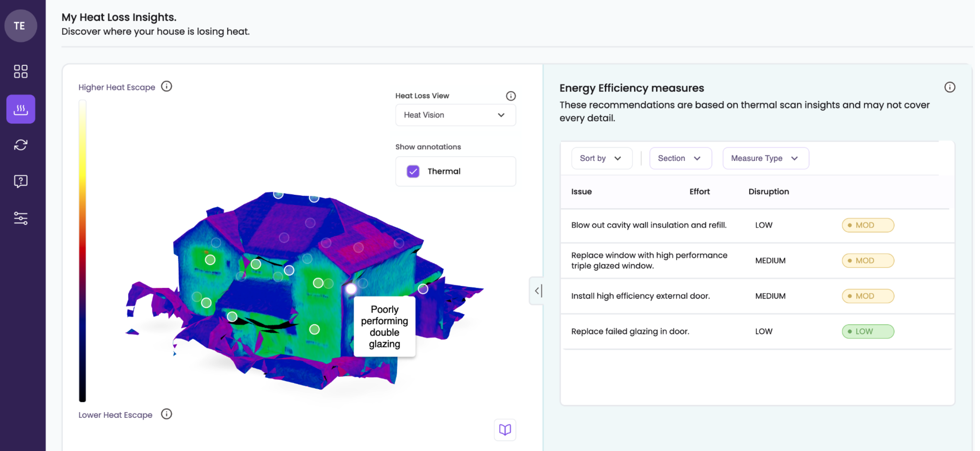This screenshot has width=980, height=451.
Task: Click the info icon next to Lower Heat Escape
Action: click(x=167, y=414)
